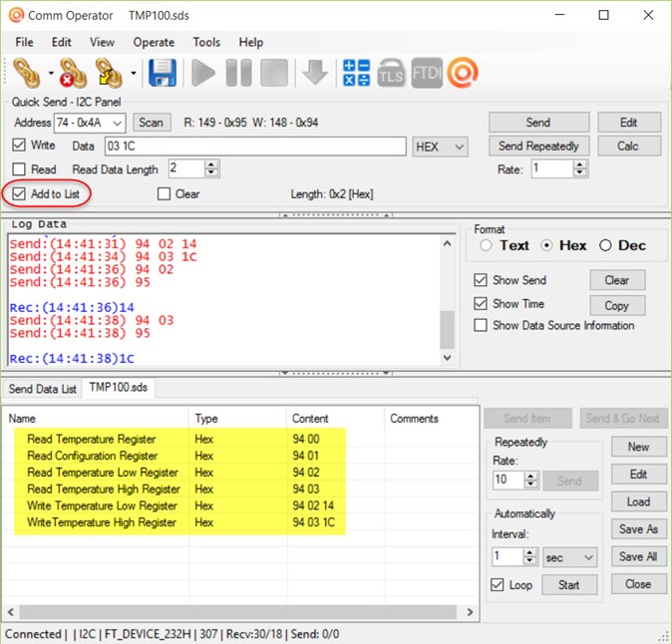Toggle the Write checkbox

(19, 145)
